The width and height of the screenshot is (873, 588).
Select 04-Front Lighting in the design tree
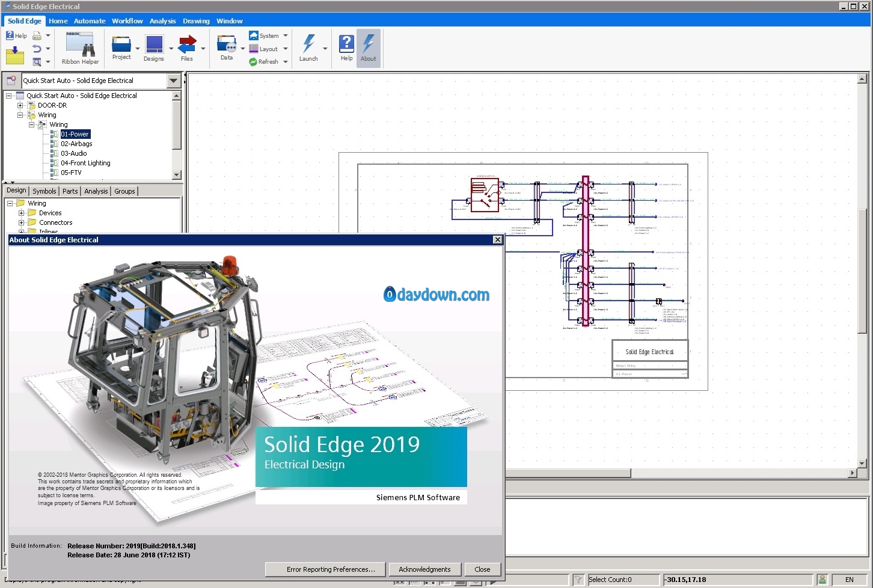point(85,163)
